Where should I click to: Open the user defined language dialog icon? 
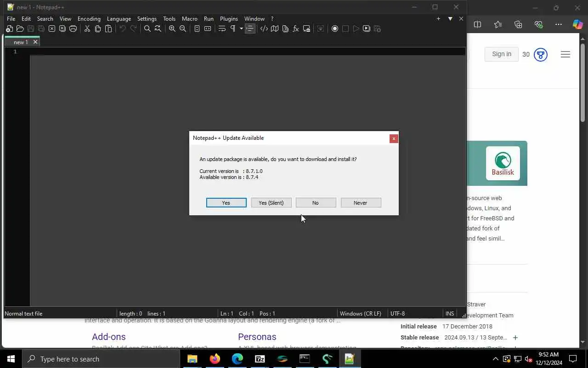264,29
